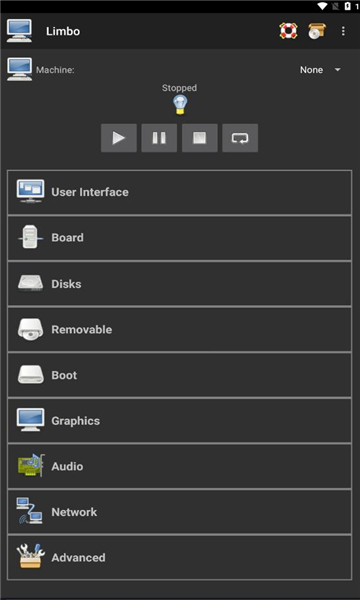Click the Disks hard drive icon
360x600 pixels.
tap(30, 284)
